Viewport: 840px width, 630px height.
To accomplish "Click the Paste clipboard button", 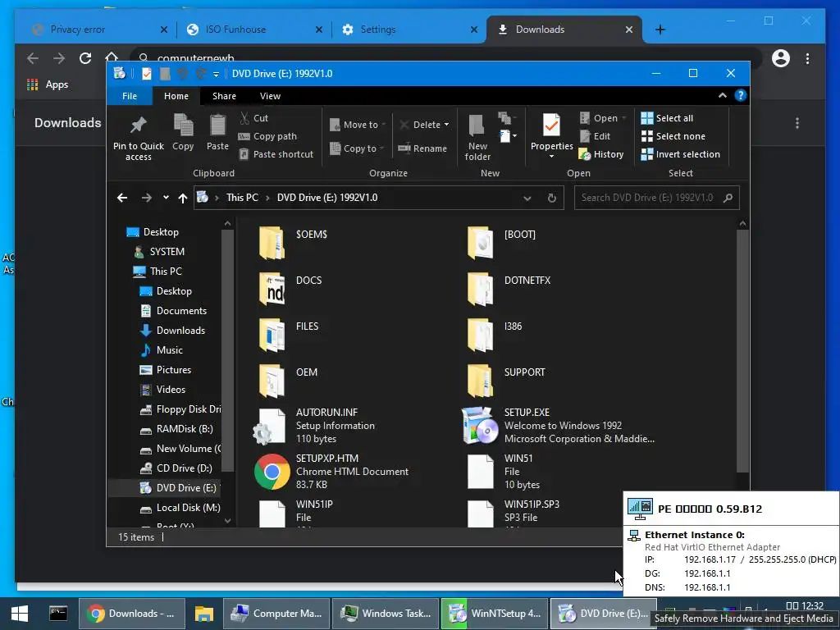I will coord(217,132).
